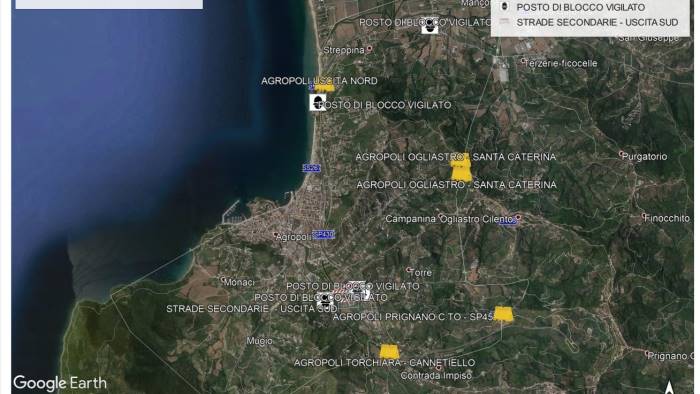Click the 'AGROPOLI PRIGNANO C.TO - SP45' label
Viewport: 700px width, 394px height.
point(413,317)
